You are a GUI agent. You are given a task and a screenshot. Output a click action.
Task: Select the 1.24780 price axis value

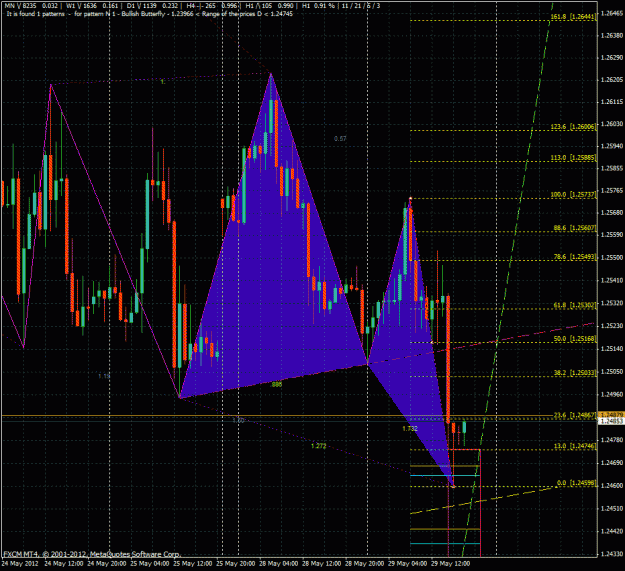click(611, 440)
